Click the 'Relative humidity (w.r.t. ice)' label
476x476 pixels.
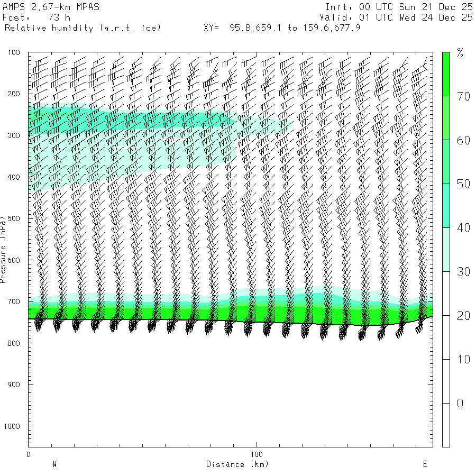(x=83, y=28)
